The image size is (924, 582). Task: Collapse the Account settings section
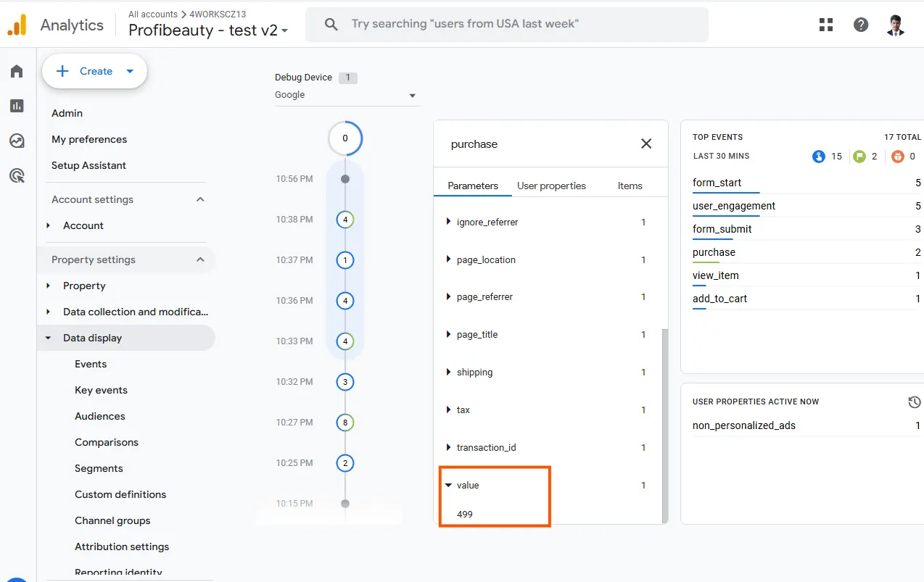[201, 199]
